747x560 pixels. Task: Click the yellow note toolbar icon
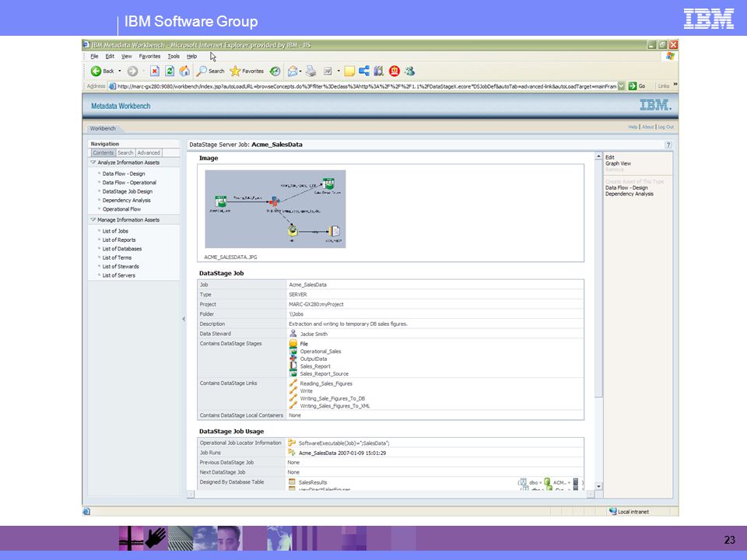(x=349, y=71)
